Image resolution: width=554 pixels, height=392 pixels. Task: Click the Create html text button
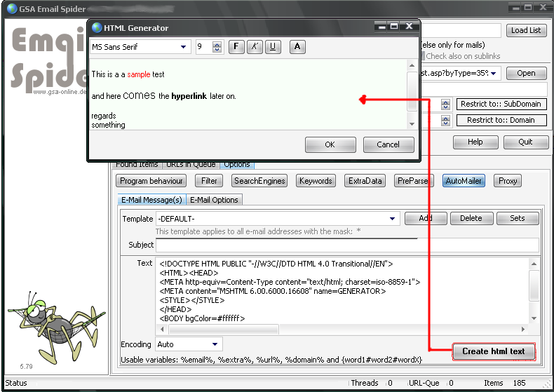[x=494, y=351]
